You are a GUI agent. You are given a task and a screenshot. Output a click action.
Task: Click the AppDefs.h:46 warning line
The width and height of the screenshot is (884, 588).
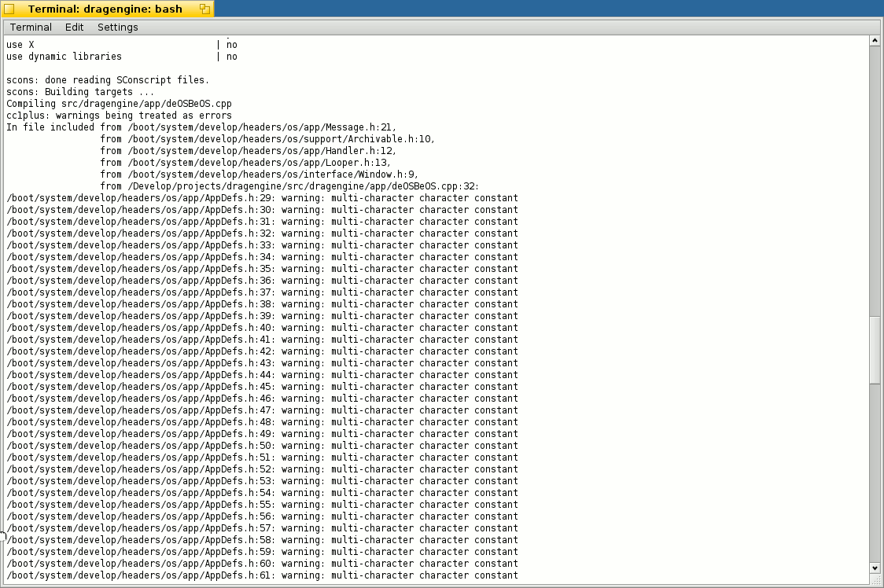pyautogui.click(x=262, y=399)
